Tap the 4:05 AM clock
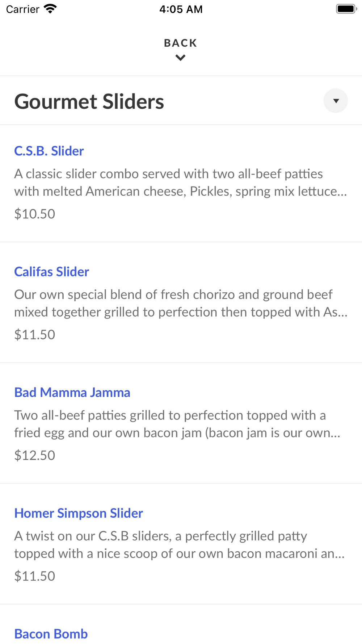Viewport: 362px width, 644px height. [x=181, y=9]
